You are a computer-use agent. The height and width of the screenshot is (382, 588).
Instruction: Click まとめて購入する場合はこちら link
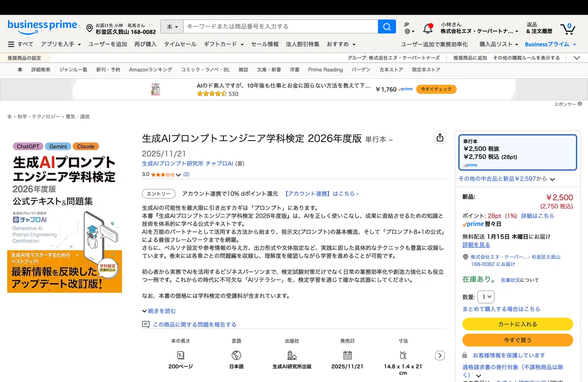501,309
